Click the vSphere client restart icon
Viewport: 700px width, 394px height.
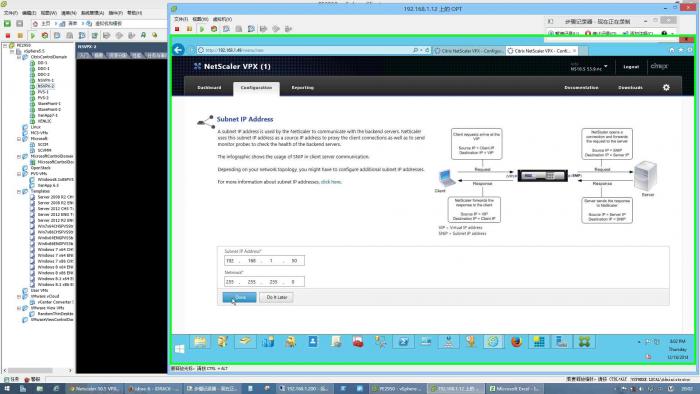[45, 35]
